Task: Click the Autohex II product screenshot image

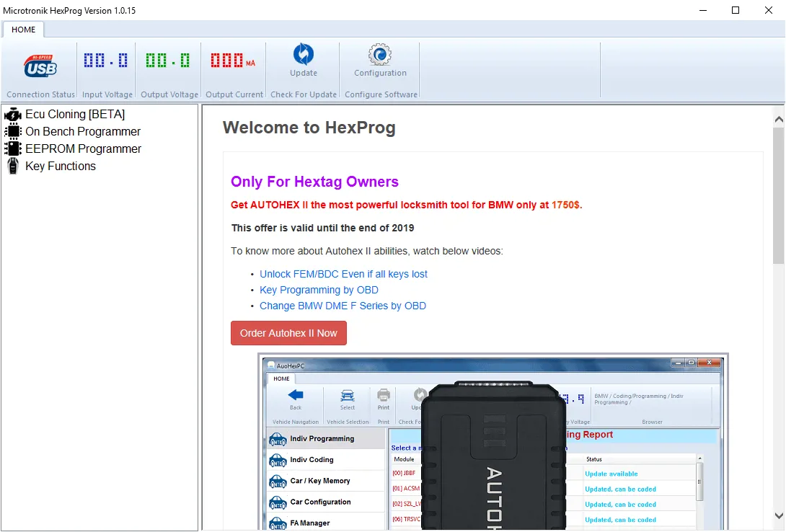Action: click(x=493, y=442)
